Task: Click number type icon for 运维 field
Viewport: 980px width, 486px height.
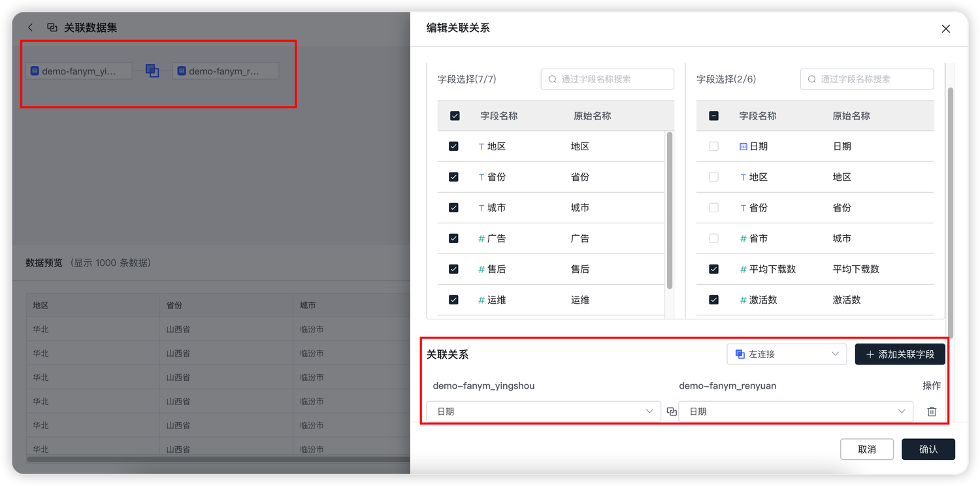Action: [482, 300]
